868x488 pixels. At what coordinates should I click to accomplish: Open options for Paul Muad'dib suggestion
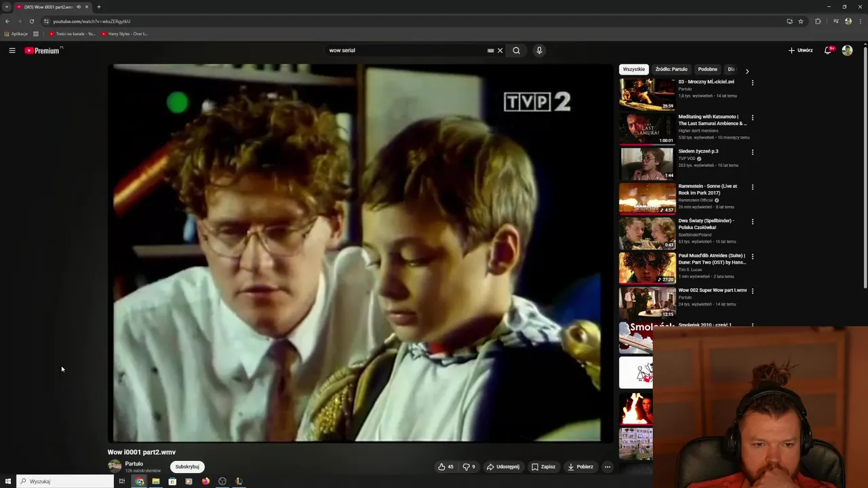tap(752, 256)
